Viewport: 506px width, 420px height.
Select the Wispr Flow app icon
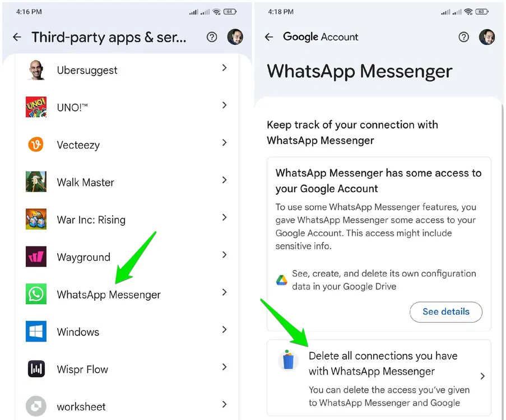click(x=36, y=369)
